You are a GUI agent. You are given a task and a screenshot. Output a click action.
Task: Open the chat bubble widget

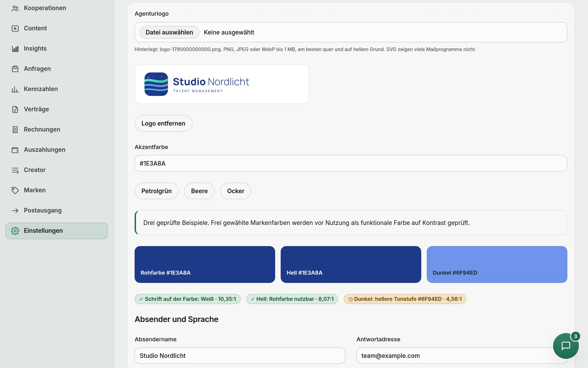[566, 346]
